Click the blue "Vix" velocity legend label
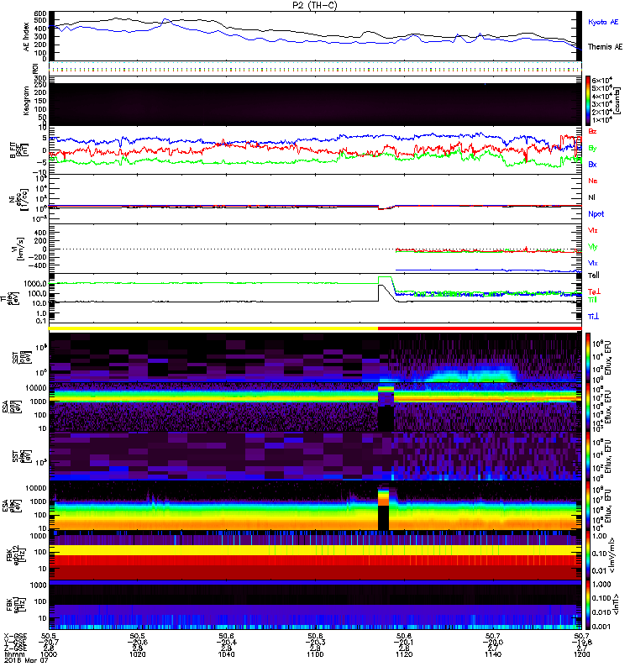The image size is (630, 672). tap(592, 263)
